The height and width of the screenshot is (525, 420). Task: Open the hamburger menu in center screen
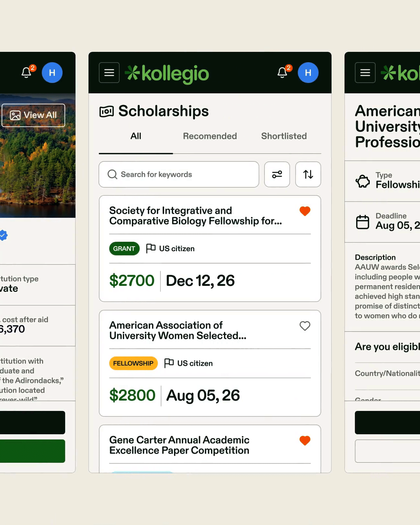click(x=109, y=73)
